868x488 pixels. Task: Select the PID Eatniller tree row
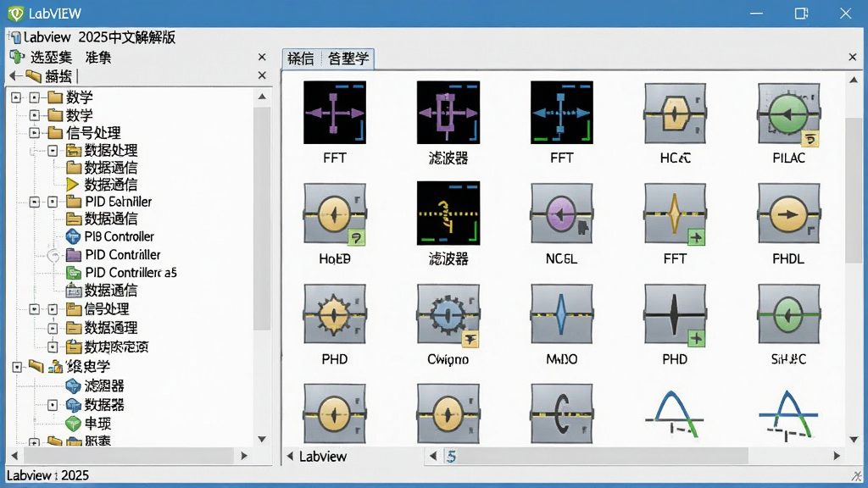pyautogui.click(x=108, y=202)
